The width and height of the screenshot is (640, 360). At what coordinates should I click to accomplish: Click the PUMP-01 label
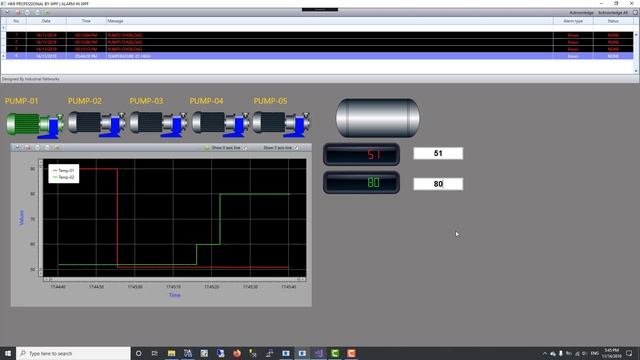pos(22,101)
